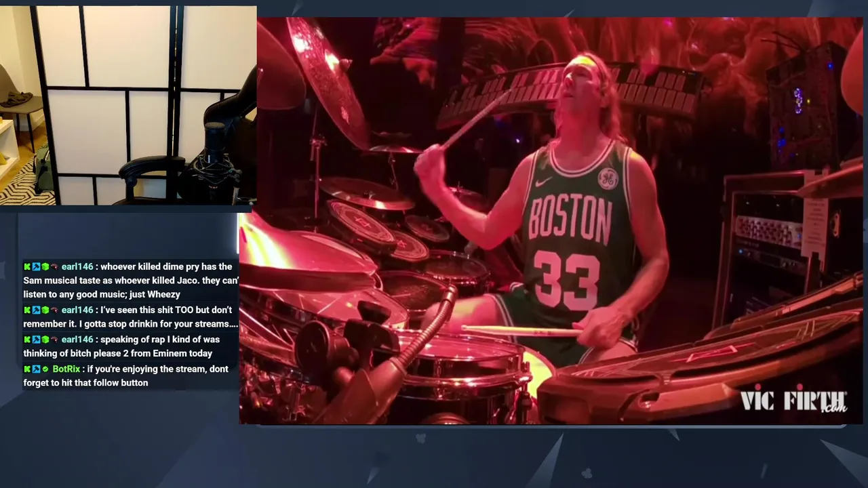Open earl146 username on "speaking of rap" message
This screenshot has width=868, height=488.
point(77,340)
